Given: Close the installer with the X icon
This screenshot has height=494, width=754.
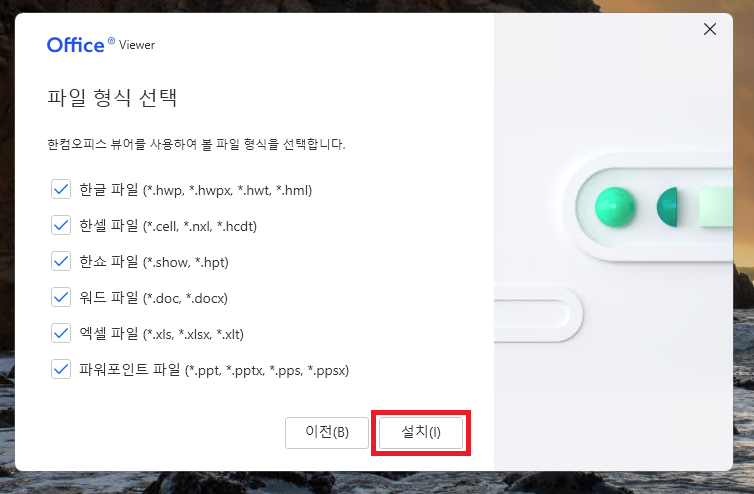Looking at the screenshot, I should tap(710, 29).
